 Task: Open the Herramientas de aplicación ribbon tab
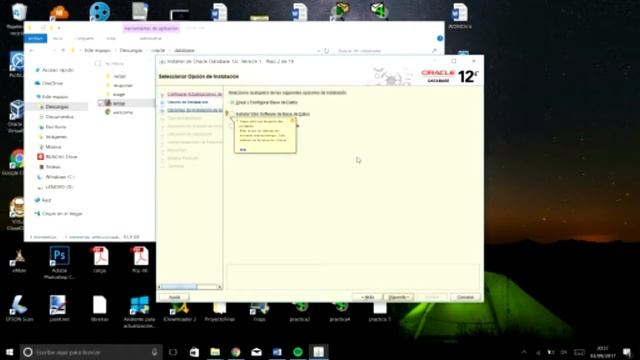(x=151, y=29)
